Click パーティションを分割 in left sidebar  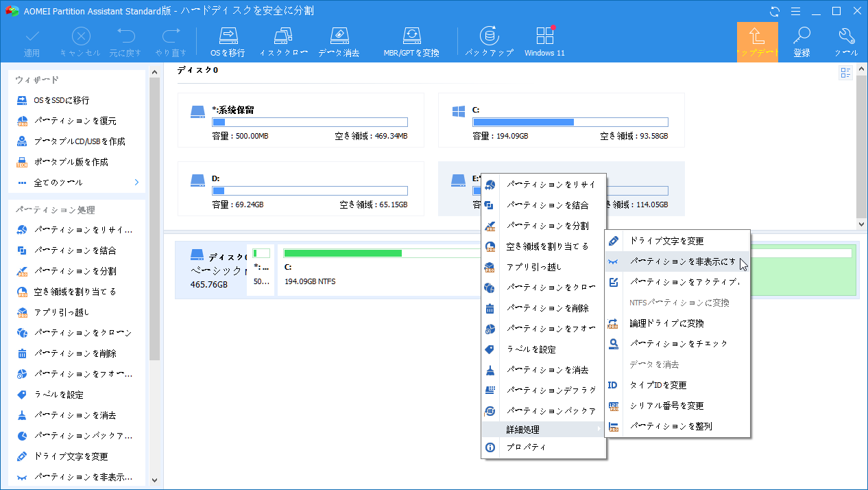tap(76, 271)
